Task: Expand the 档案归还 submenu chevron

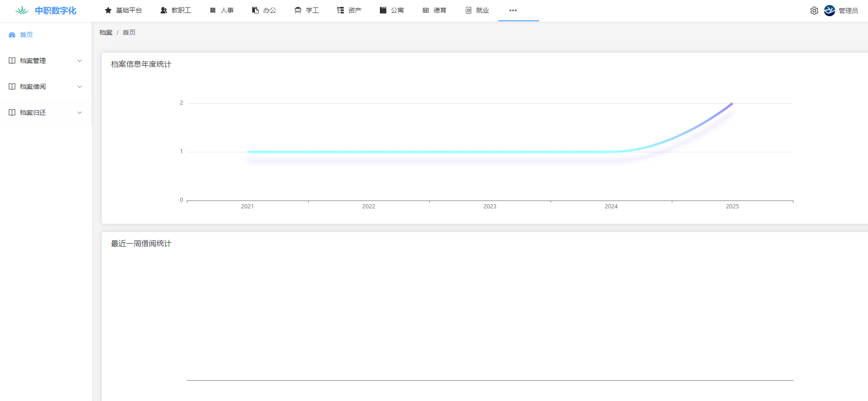Action: click(80, 113)
